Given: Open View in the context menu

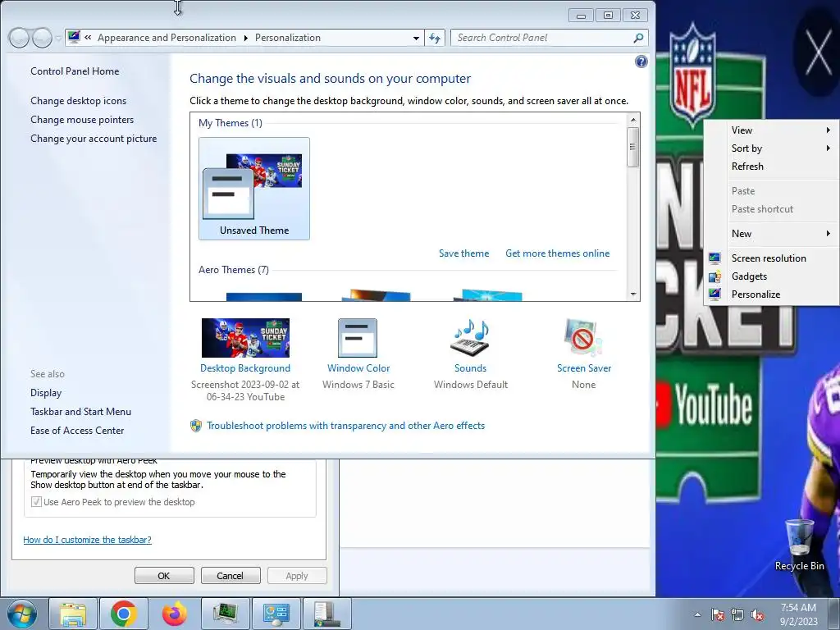Looking at the screenshot, I should click(742, 130).
